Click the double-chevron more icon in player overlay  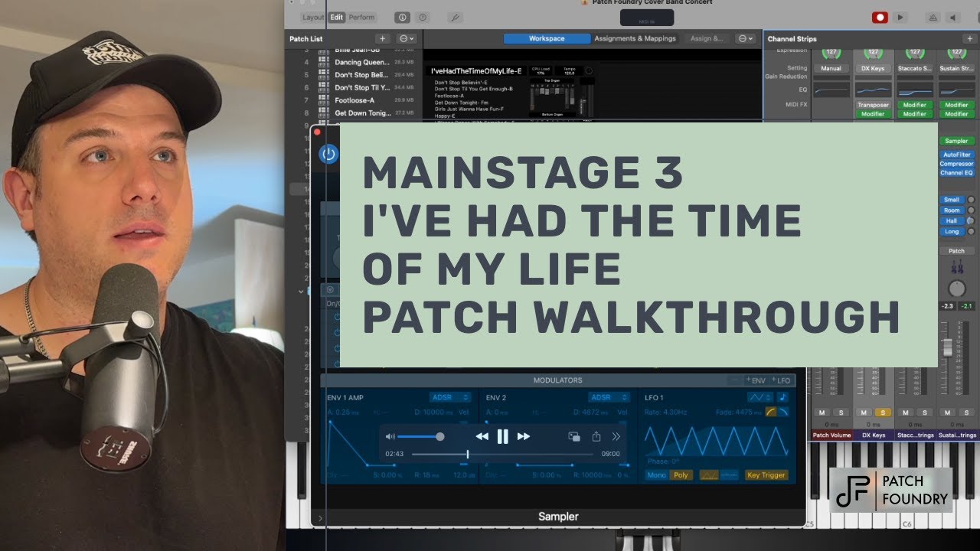pyautogui.click(x=616, y=436)
